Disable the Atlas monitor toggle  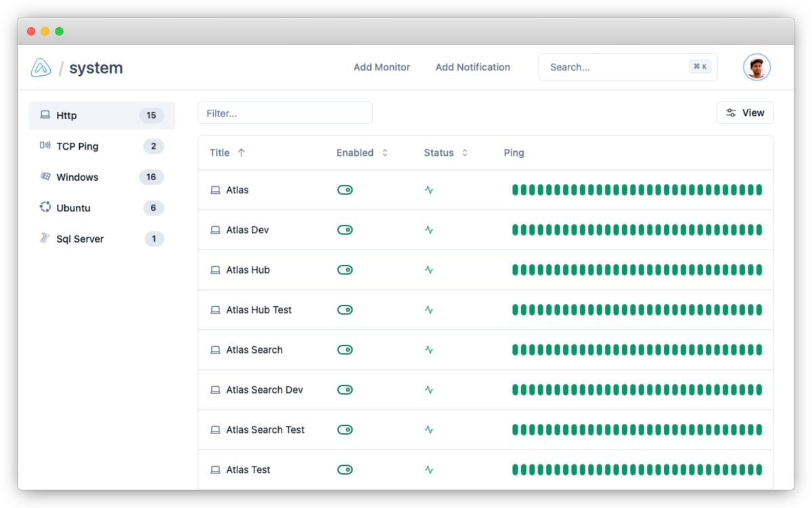345,190
